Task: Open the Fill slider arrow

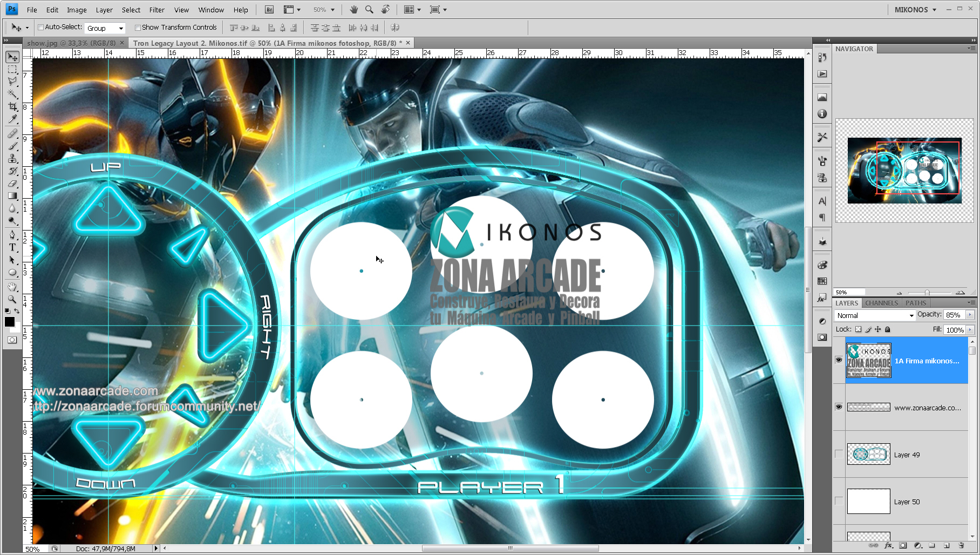Action: point(970,329)
